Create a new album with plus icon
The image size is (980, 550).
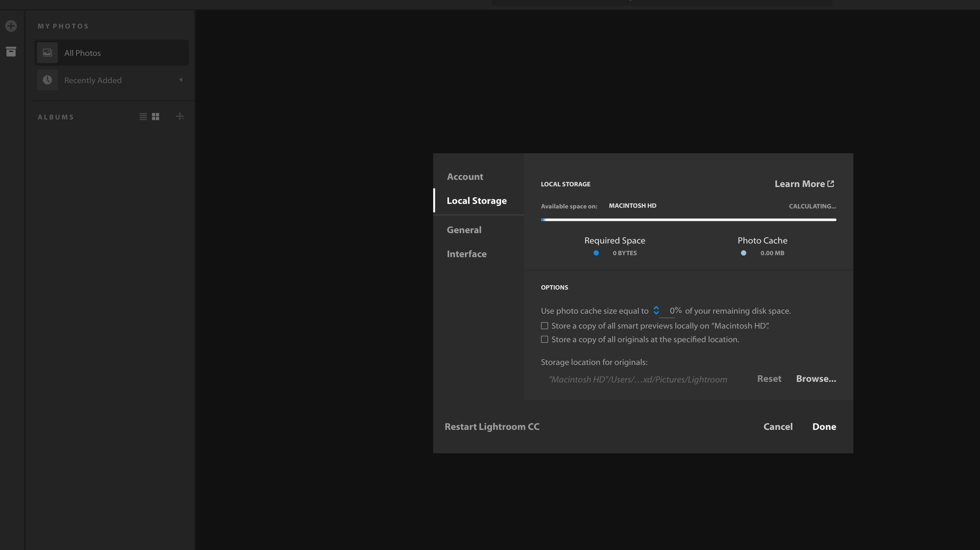click(x=180, y=117)
